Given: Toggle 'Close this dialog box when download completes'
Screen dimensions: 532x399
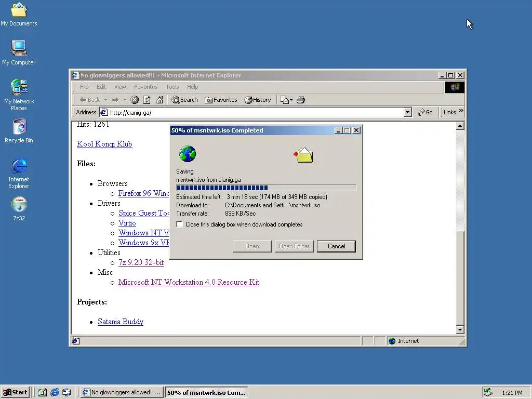Looking at the screenshot, I should (x=179, y=224).
